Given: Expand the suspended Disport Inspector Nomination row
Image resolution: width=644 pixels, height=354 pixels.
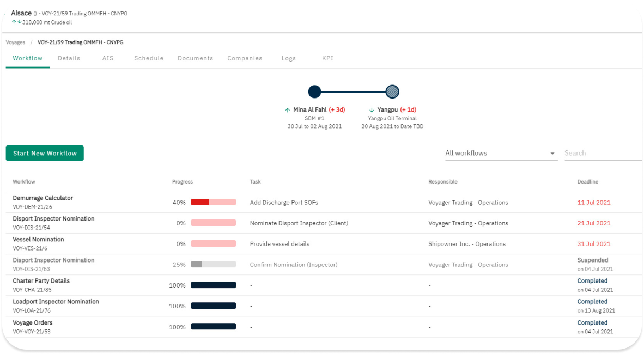Looking at the screenshot, I should [53, 260].
